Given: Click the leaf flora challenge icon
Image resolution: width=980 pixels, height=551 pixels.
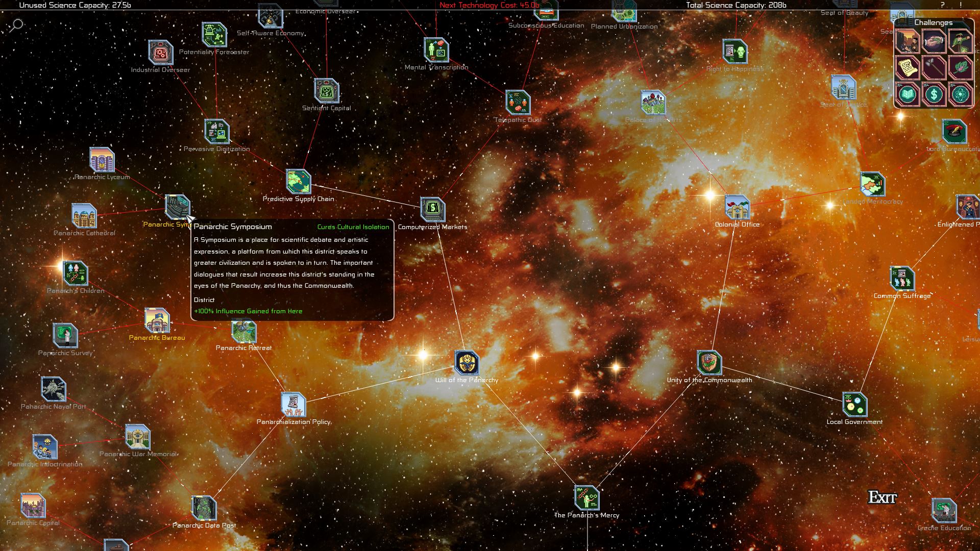Looking at the screenshot, I should click(x=960, y=67).
